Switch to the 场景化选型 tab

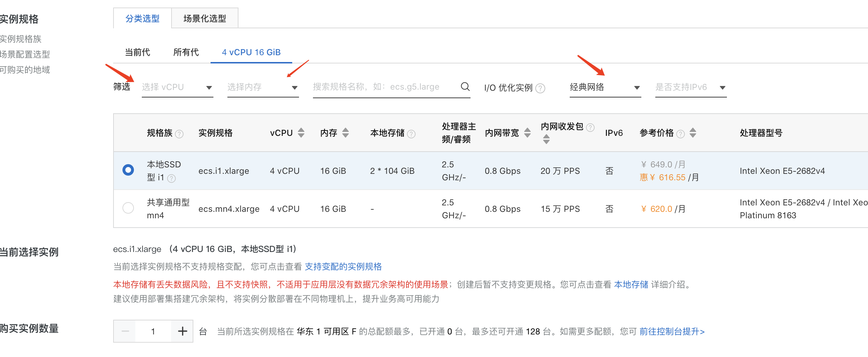204,18
